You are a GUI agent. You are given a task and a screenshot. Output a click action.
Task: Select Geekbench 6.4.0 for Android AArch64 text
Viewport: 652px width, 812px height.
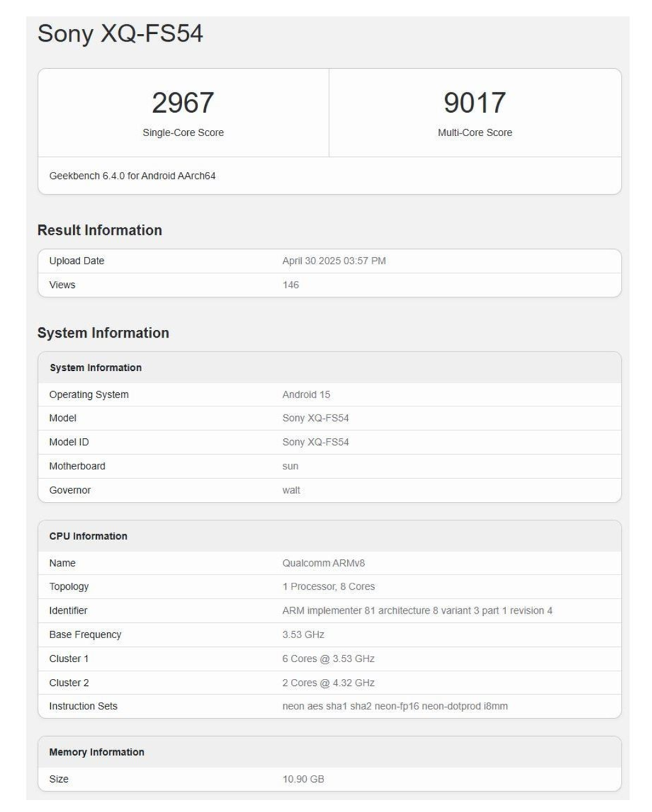(132, 176)
